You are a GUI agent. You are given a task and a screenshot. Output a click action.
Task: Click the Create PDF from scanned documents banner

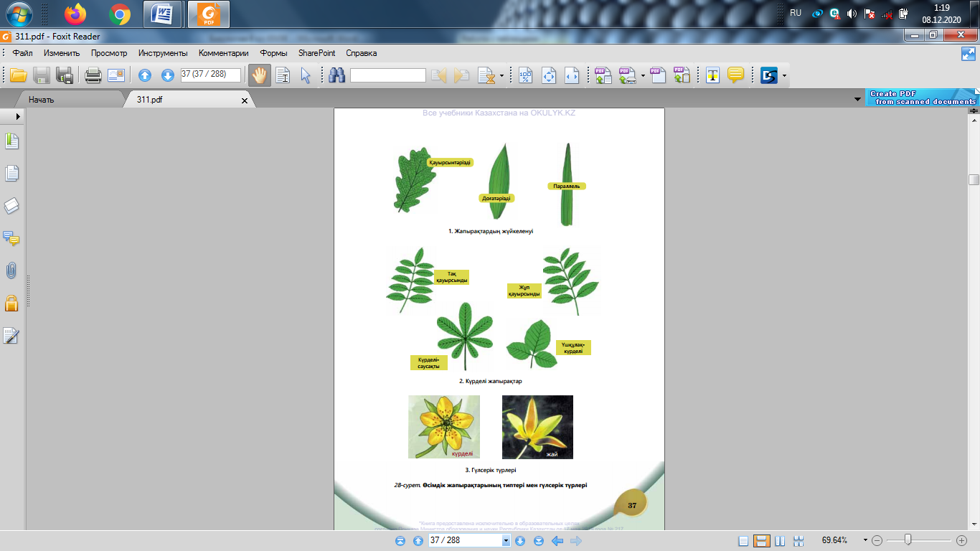(922, 98)
